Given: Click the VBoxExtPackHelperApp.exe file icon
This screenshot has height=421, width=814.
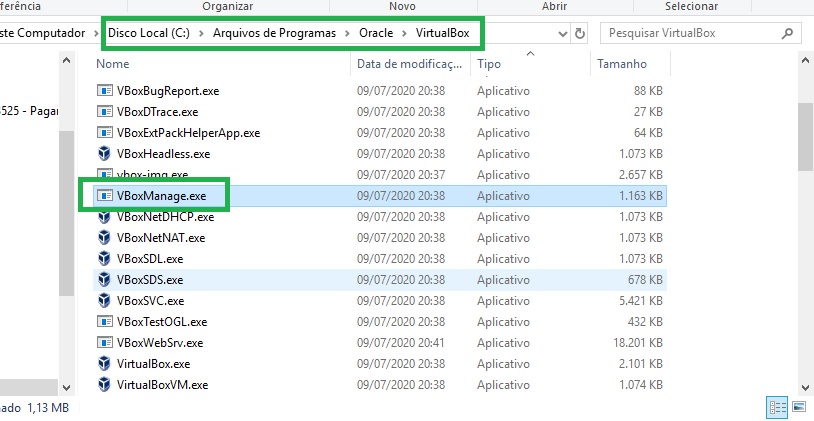Looking at the screenshot, I should click(x=105, y=132).
